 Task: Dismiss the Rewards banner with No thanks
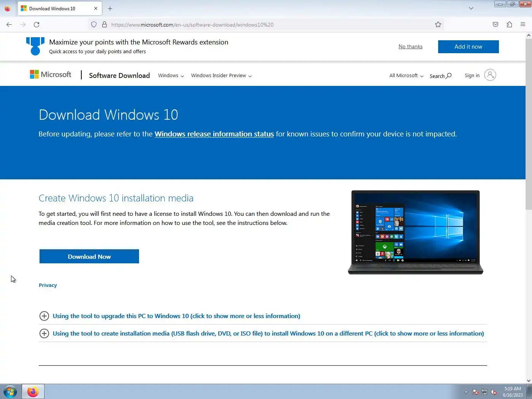coord(410,46)
